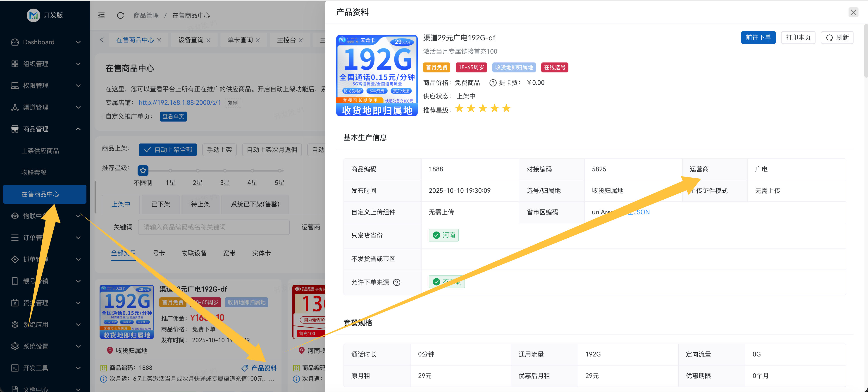The height and width of the screenshot is (392, 868).
Task: Click the help icon next to 允许下单来源
Action: click(397, 282)
